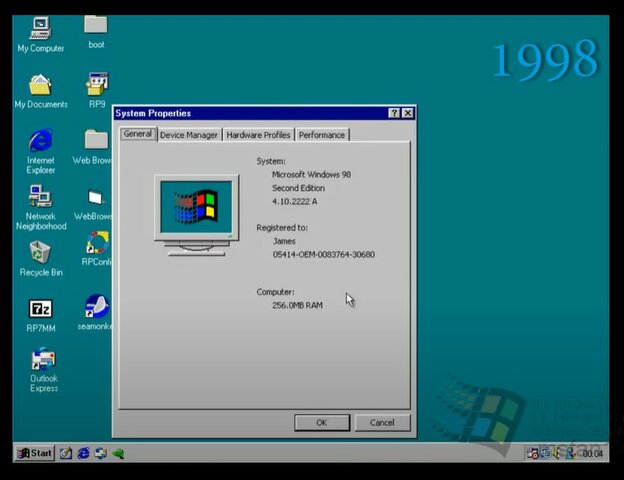Open the Task Scheduler tray icon
This screenshot has width=624, height=480.
(x=532, y=453)
